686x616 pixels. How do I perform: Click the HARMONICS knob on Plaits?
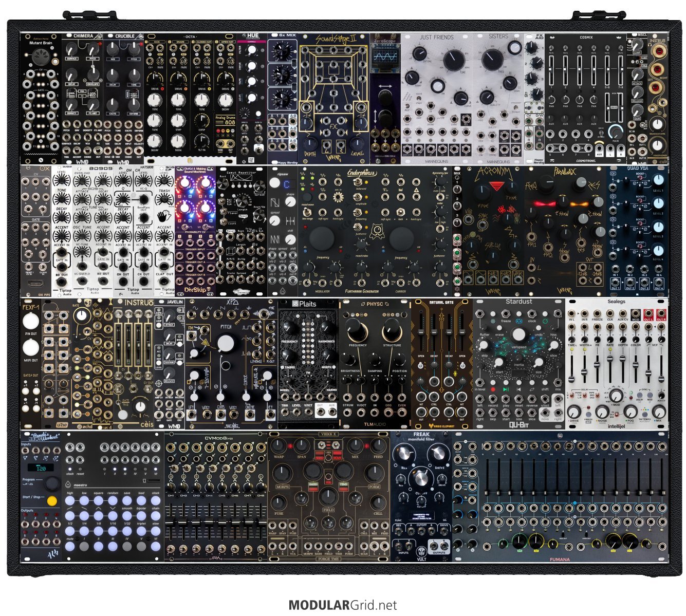tap(328, 327)
